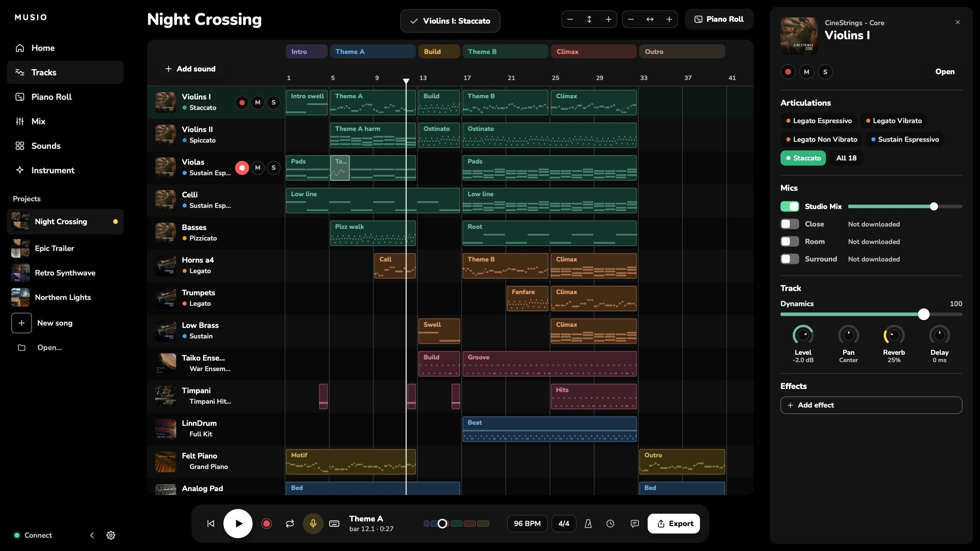Click the Connect status indicator
The image size is (980, 551).
[x=33, y=535]
